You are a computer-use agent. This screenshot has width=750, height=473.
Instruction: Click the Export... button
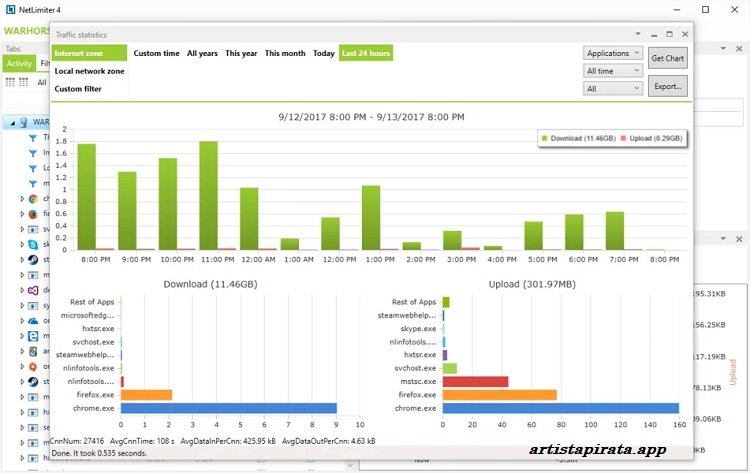[667, 87]
